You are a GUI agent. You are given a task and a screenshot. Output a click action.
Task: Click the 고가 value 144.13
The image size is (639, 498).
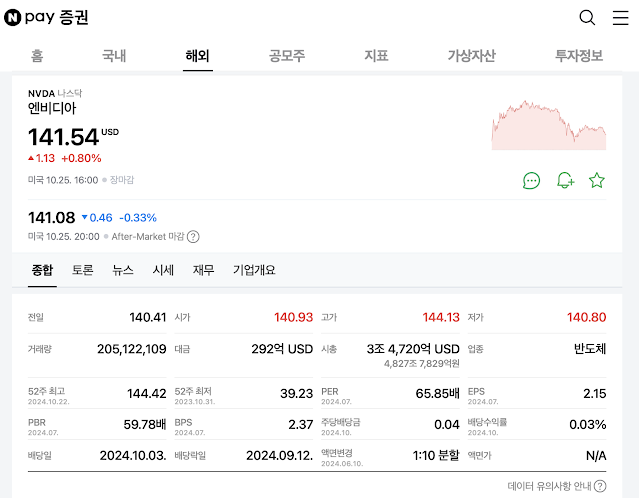(x=441, y=317)
